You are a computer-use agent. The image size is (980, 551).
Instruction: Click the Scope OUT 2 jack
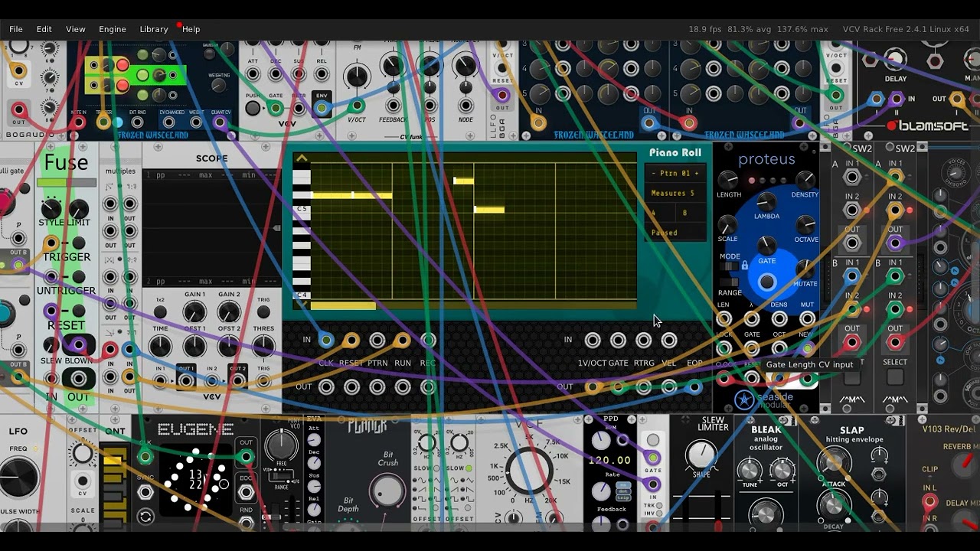pos(237,380)
